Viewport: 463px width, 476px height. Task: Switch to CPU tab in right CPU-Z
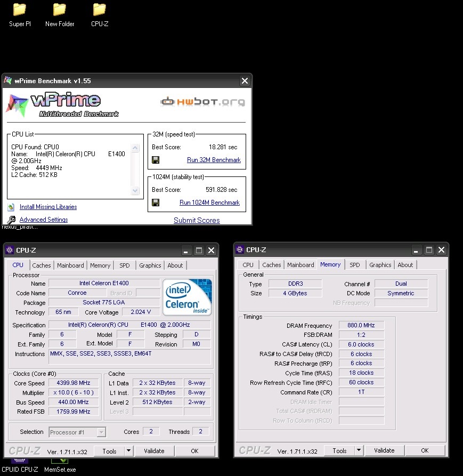pyautogui.click(x=248, y=265)
